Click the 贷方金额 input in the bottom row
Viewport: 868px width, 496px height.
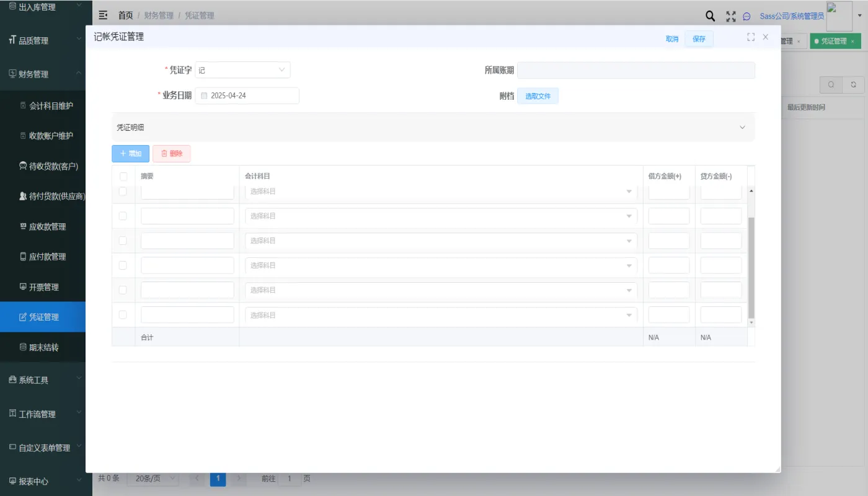[721, 315]
